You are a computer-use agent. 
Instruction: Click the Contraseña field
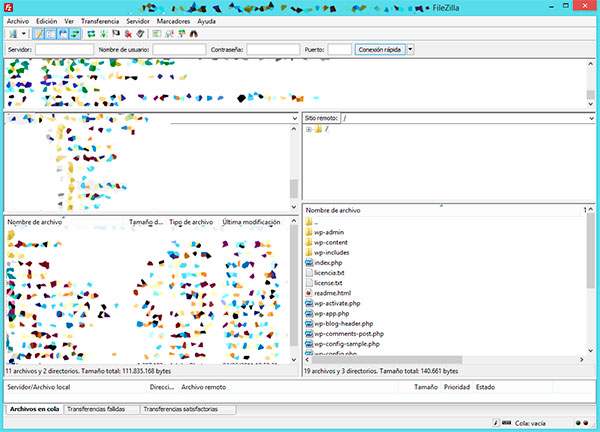click(x=273, y=49)
